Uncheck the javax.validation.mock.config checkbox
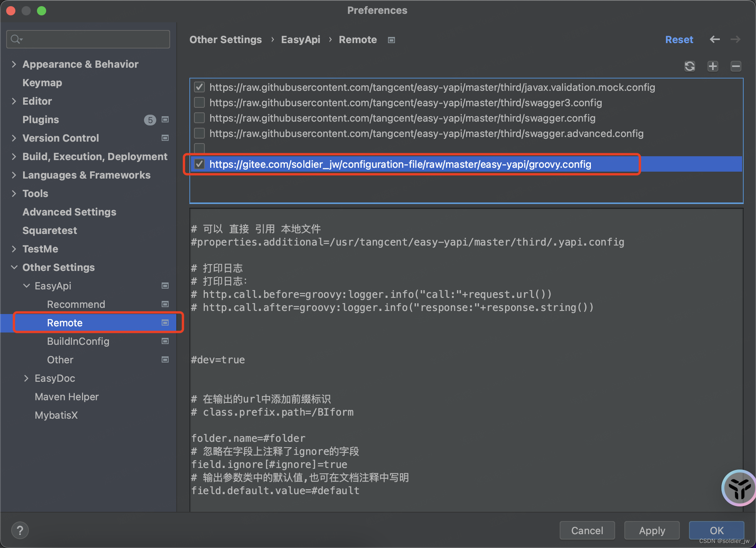The width and height of the screenshot is (756, 548). click(x=199, y=87)
